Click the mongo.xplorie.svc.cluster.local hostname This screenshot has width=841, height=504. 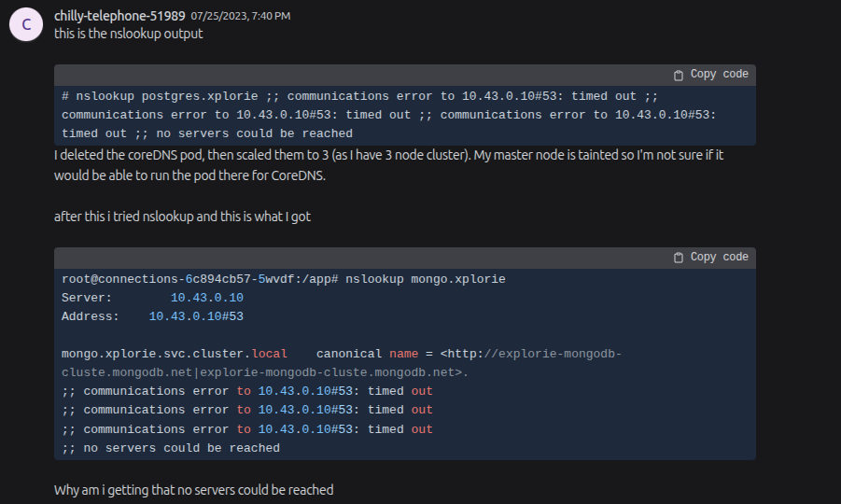pos(175,354)
